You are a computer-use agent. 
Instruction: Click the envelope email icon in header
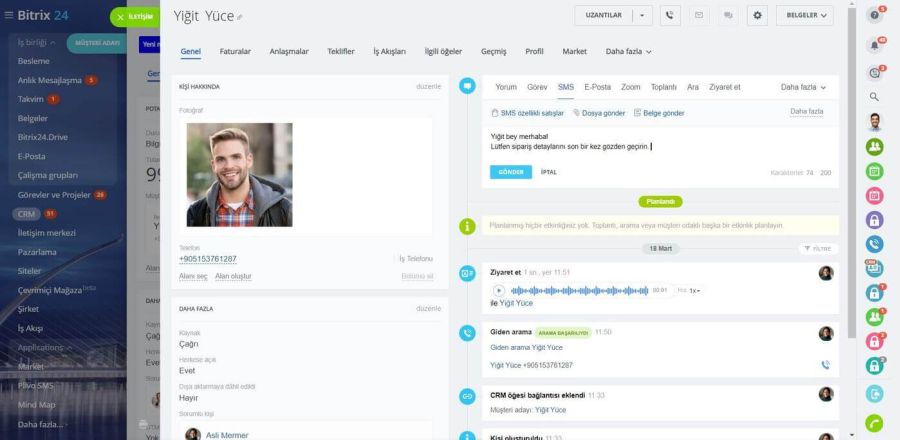click(x=699, y=15)
